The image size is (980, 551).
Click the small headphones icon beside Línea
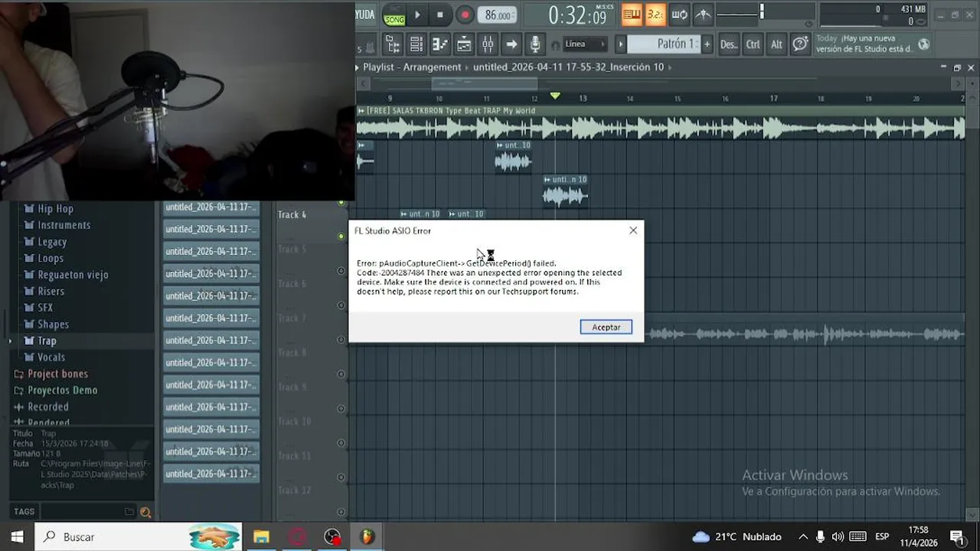555,44
